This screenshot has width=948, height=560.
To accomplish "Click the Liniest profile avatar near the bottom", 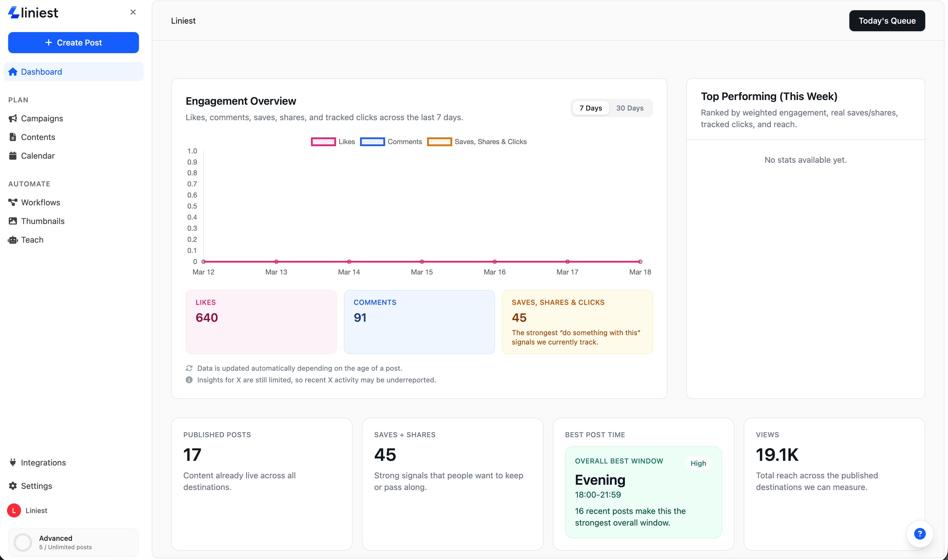I will point(14,510).
